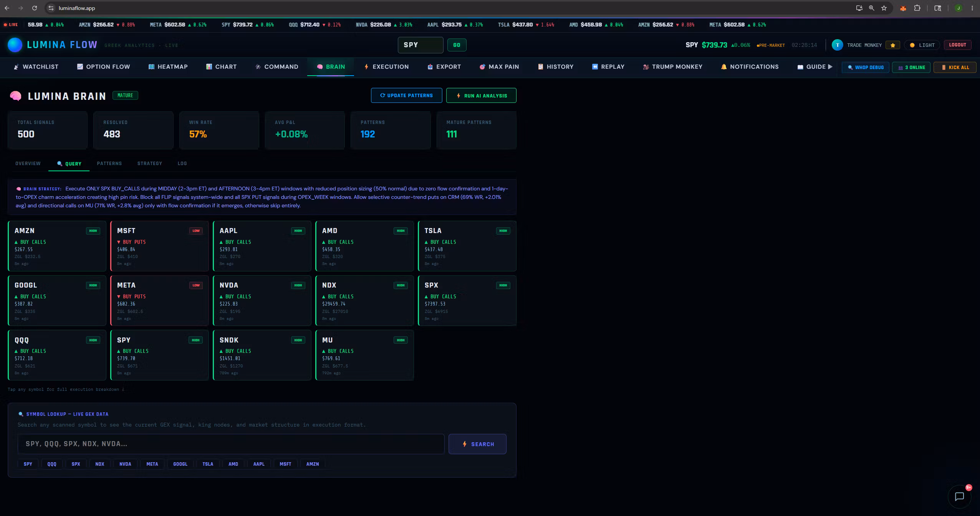Click the Kick All button
The image size is (980, 516).
pos(955,67)
